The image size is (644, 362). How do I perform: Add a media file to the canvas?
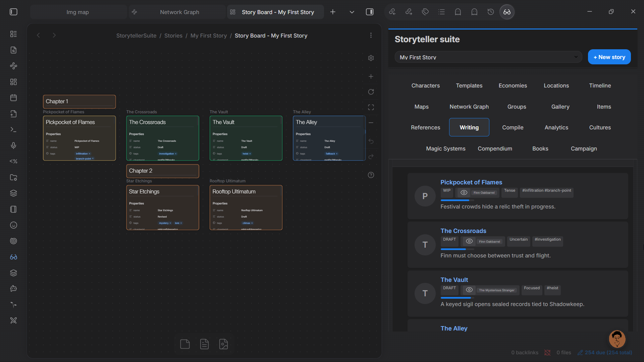(x=223, y=344)
